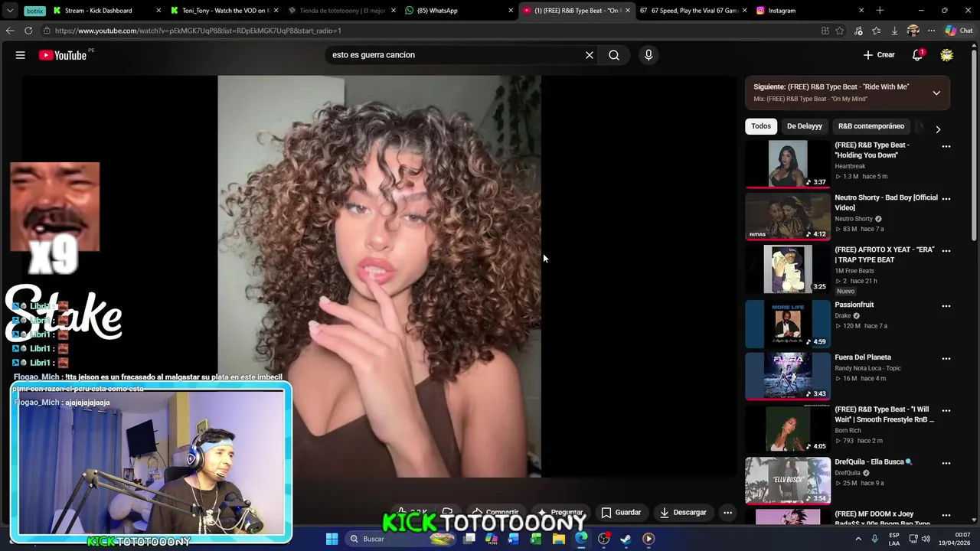
Task: Open browser settings three-dot menu
Action: point(931,31)
